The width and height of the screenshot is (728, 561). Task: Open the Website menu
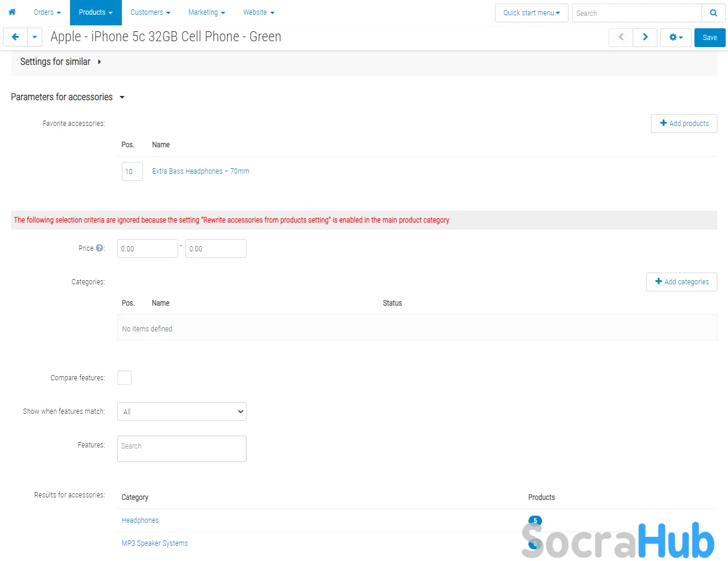coord(259,12)
